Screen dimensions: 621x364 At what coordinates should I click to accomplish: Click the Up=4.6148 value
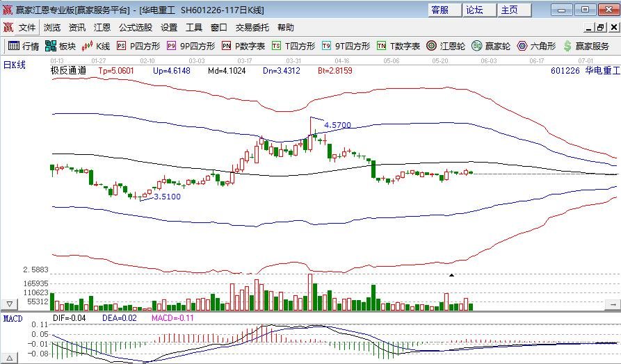pos(172,71)
